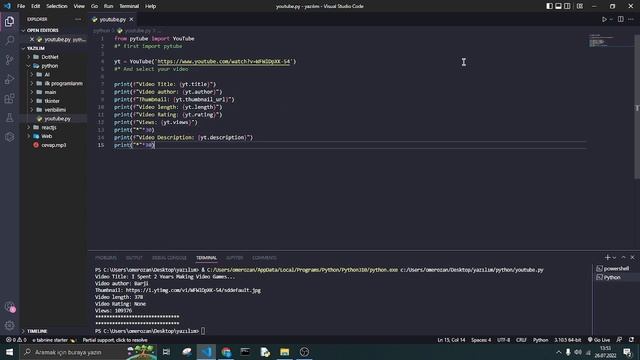Toggle secondary side bar layout icon
This screenshot has width=640, height=360.
click(567, 6)
